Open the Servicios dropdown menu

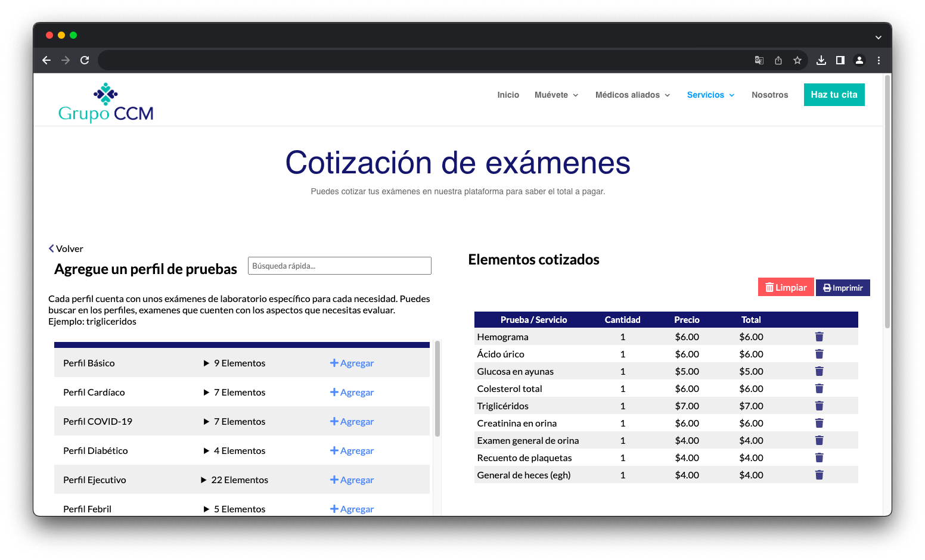[710, 95]
